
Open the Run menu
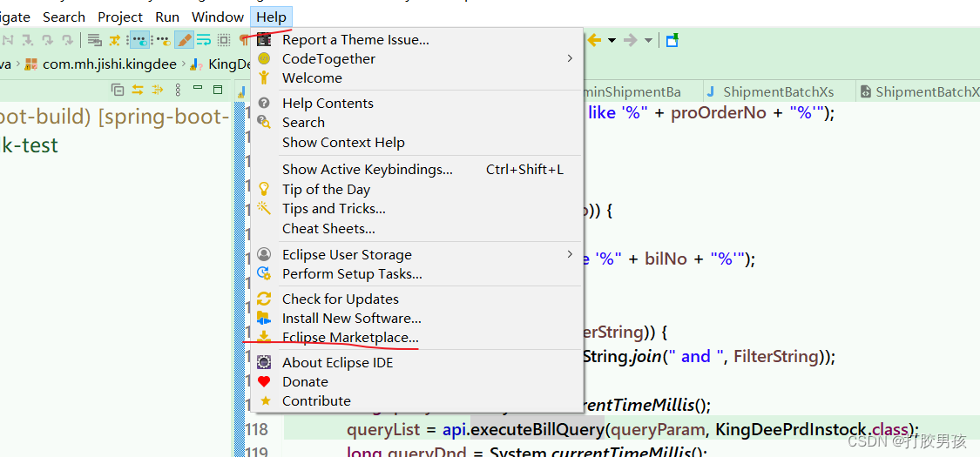pos(167,17)
